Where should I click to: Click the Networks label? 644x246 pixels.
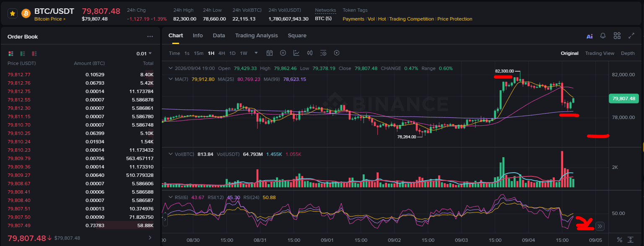(x=325, y=10)
